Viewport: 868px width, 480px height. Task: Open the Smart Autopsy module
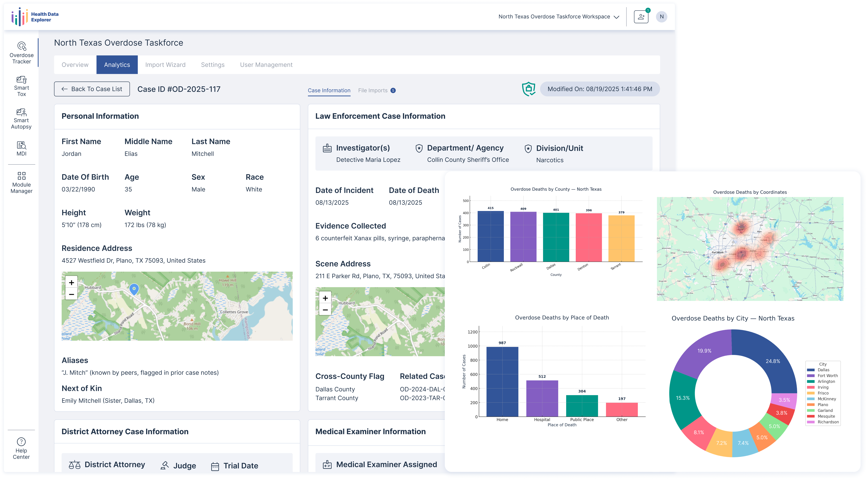[x=22, y=119]
